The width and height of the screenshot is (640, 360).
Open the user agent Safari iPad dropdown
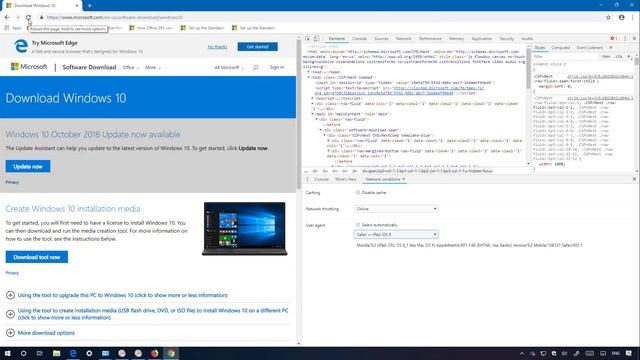click(x=396, y=234)
